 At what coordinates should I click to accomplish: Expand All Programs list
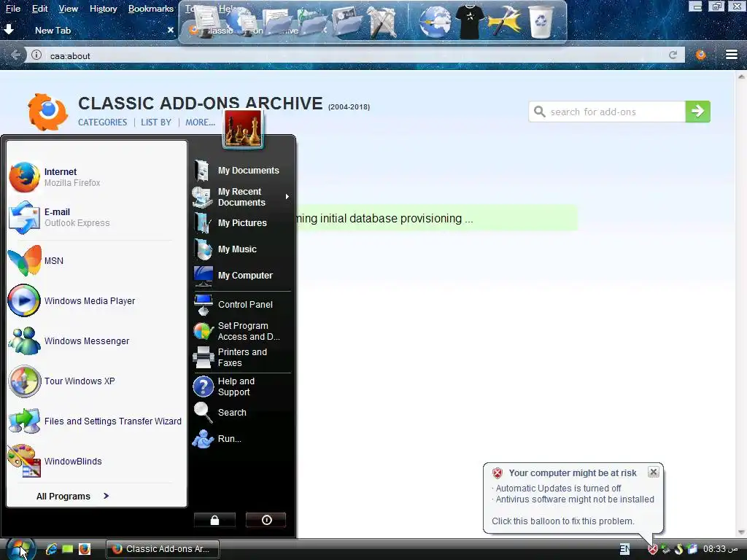[72, 496]
